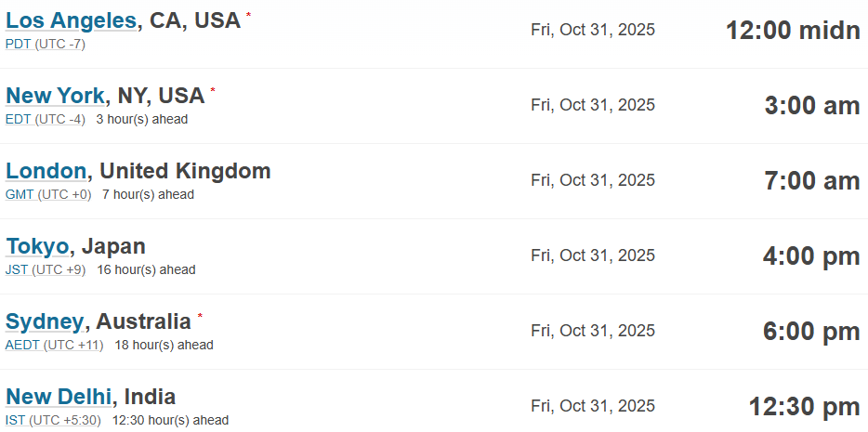Select the Tokyo city link
Viewport: 868px width, 432px height.
[37, 246]
